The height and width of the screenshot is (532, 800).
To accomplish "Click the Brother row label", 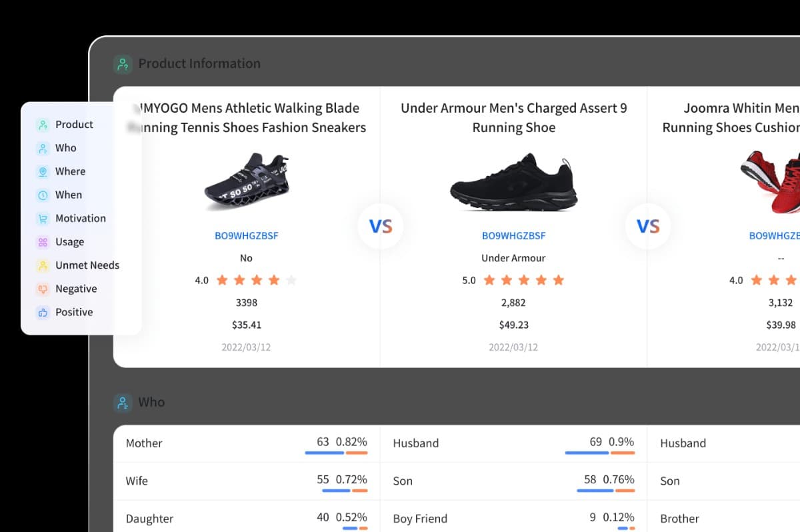I will pos(679,519).
